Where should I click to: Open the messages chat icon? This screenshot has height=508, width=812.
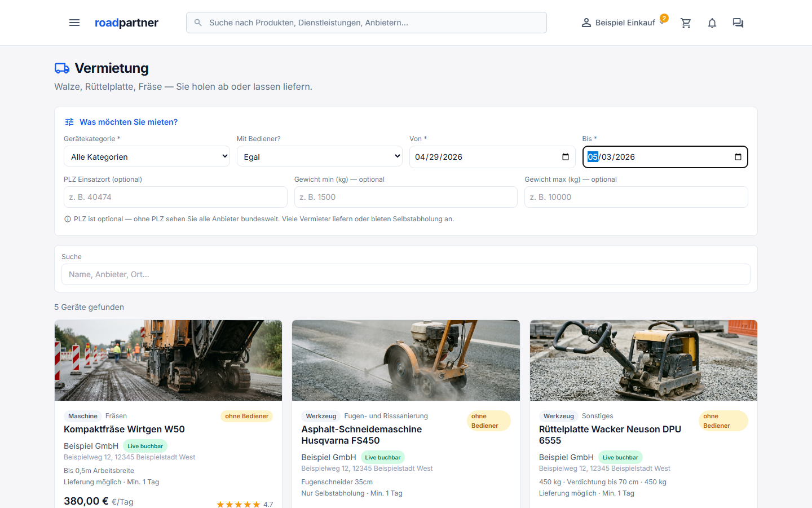pos(738,23)
